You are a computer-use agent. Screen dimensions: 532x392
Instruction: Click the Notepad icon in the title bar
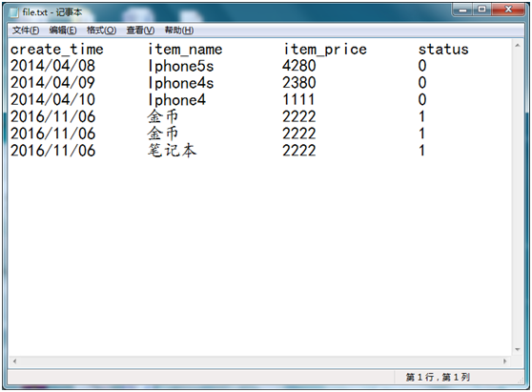point(14,12)
